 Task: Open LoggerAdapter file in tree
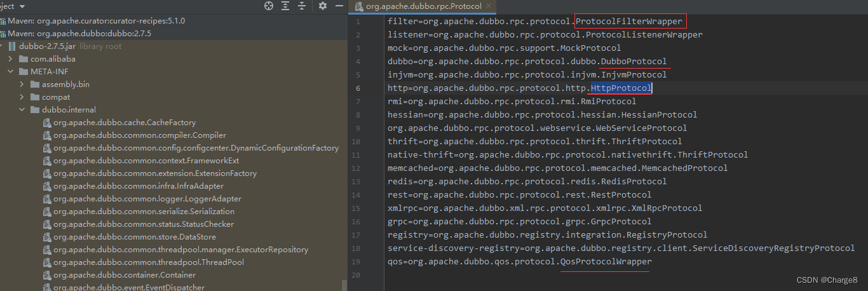click(147, 199)
